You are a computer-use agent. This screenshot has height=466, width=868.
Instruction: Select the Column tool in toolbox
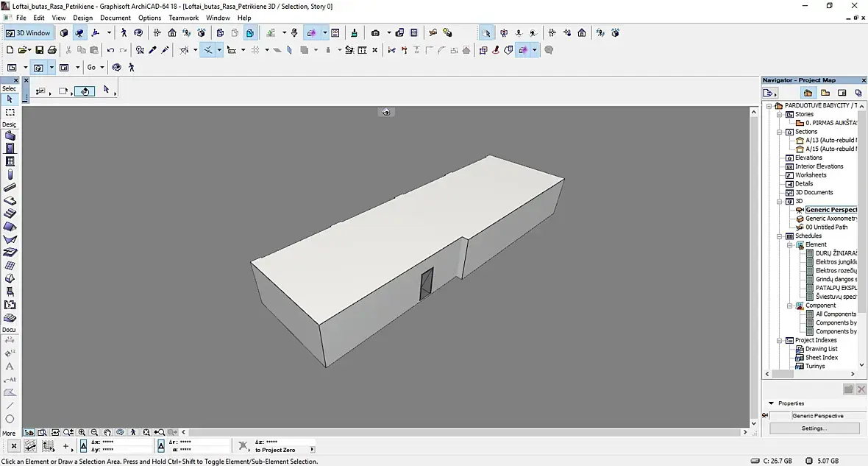click(x=10, y=174)
